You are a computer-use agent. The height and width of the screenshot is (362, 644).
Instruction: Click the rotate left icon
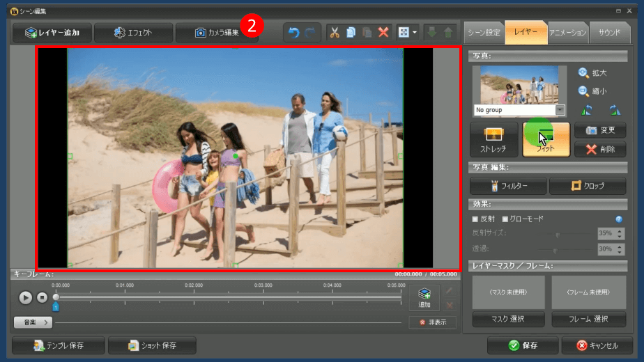tap(585, 110)
